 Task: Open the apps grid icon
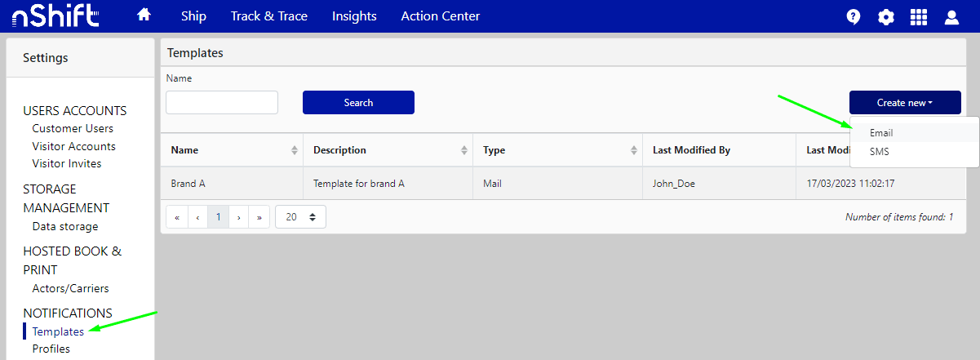(919, 17)
